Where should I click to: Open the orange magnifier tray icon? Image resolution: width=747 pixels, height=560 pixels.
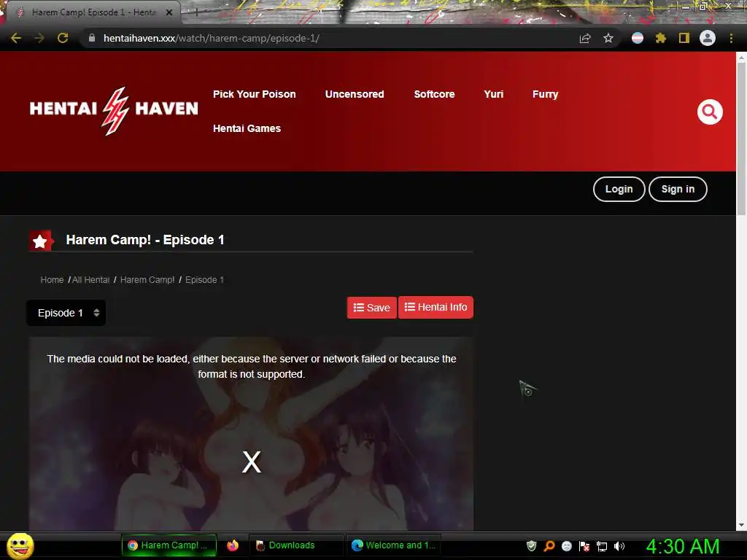549,546
